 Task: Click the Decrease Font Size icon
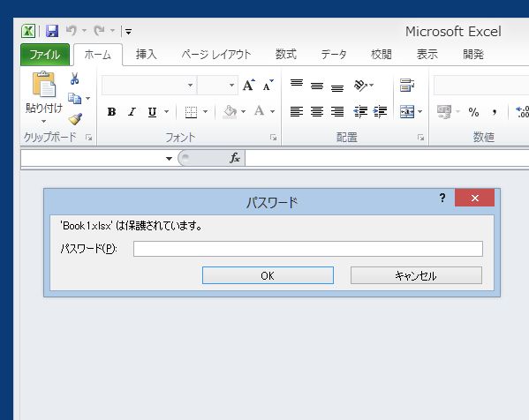(x=268, y=85)
